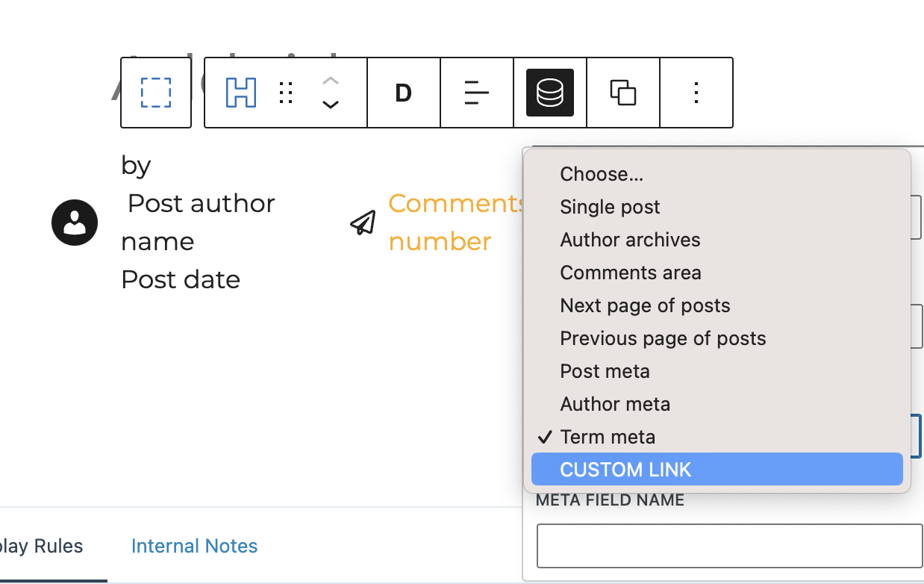
Task: Select highlighted "CUSTOM LINK" option
Action: tap(625, 470)
